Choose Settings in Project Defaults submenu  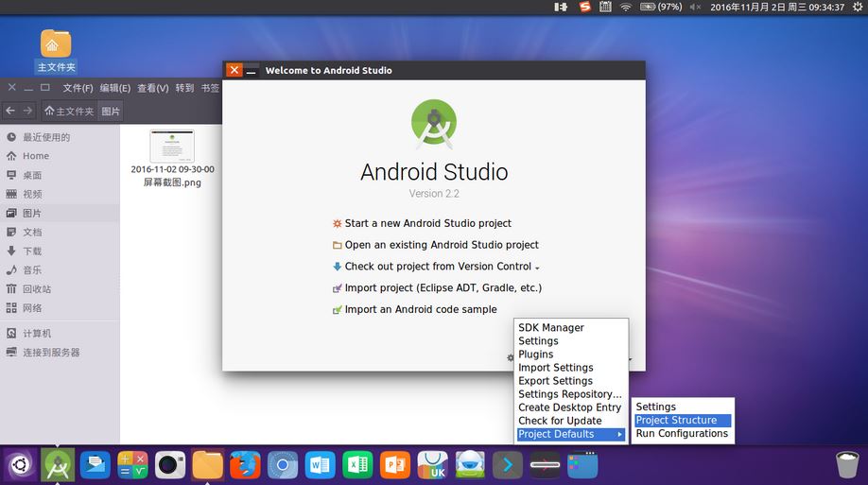pyautogui.click(x=683, y=407)
